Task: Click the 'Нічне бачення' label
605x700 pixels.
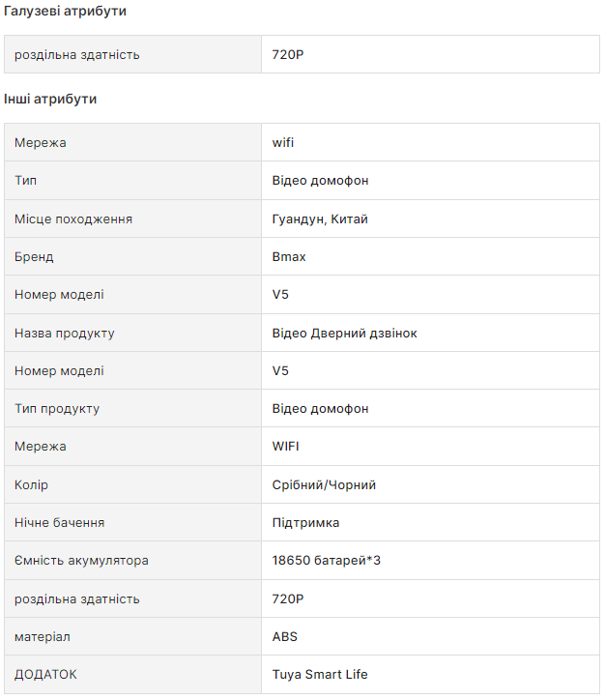Action: pyautogui.click(x=60, y=523)
